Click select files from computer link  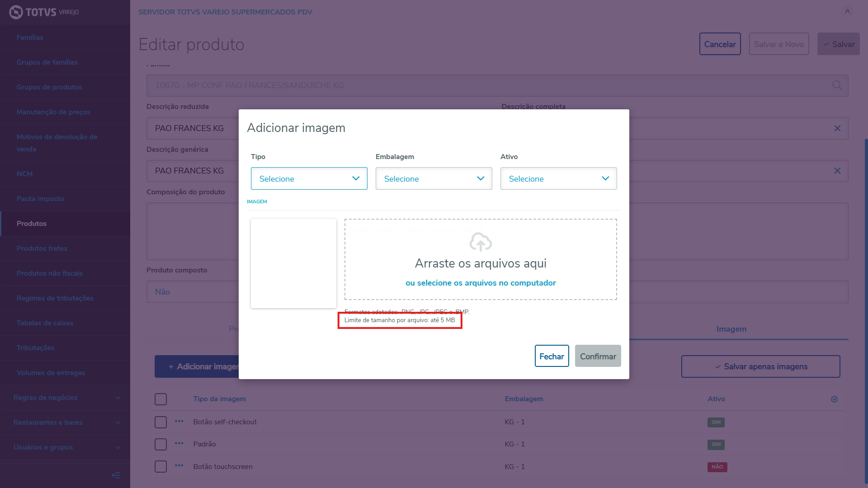(x=481, y=283)
